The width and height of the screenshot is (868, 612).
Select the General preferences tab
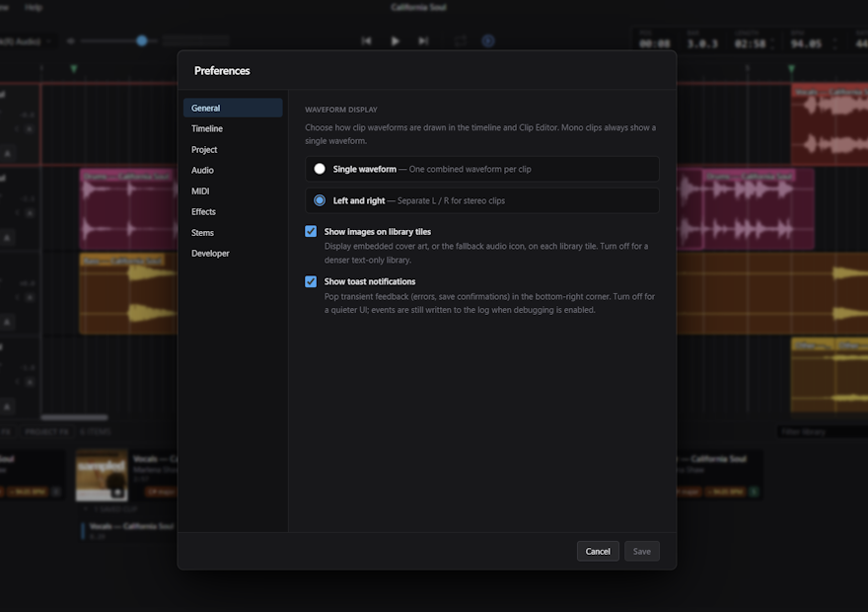coord(233,108)
